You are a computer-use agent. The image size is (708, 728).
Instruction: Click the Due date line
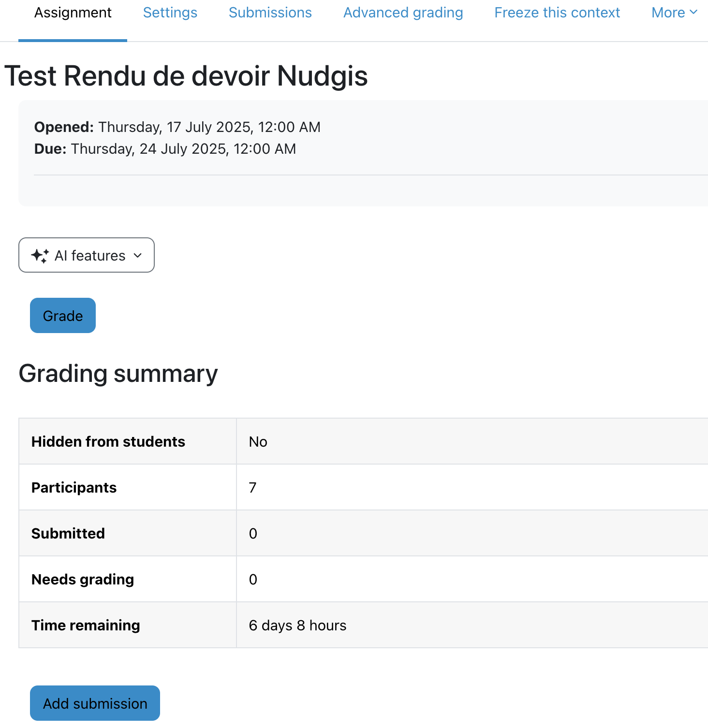(165, 149)
